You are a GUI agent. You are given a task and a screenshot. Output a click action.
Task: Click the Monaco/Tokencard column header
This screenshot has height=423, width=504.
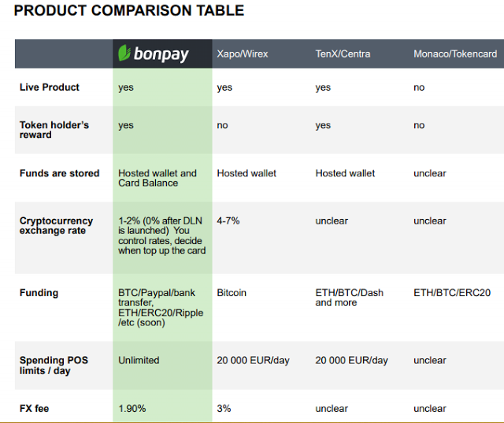[x=455, y=54]
